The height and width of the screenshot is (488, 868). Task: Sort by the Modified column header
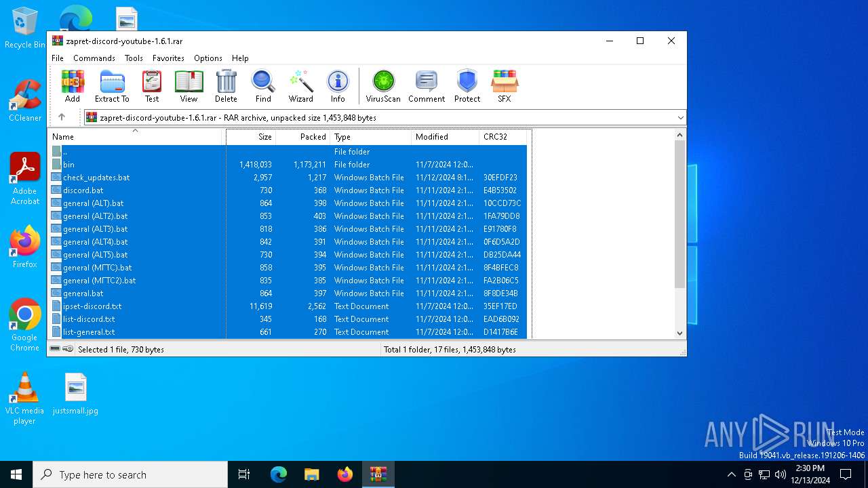pyautogui.click(x=446, y=137)
